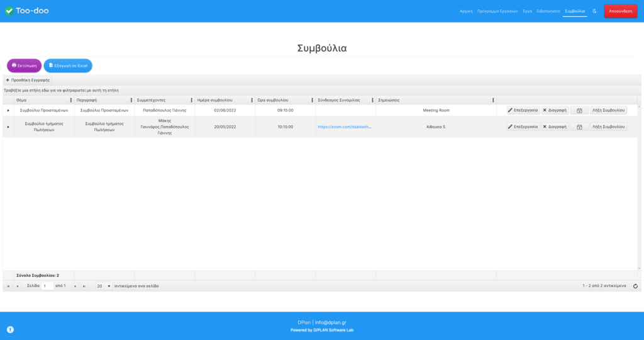Open items per page dropdown
Viewport: 644px width, 340px height.
pyautogui.click(x=104, y=286)
